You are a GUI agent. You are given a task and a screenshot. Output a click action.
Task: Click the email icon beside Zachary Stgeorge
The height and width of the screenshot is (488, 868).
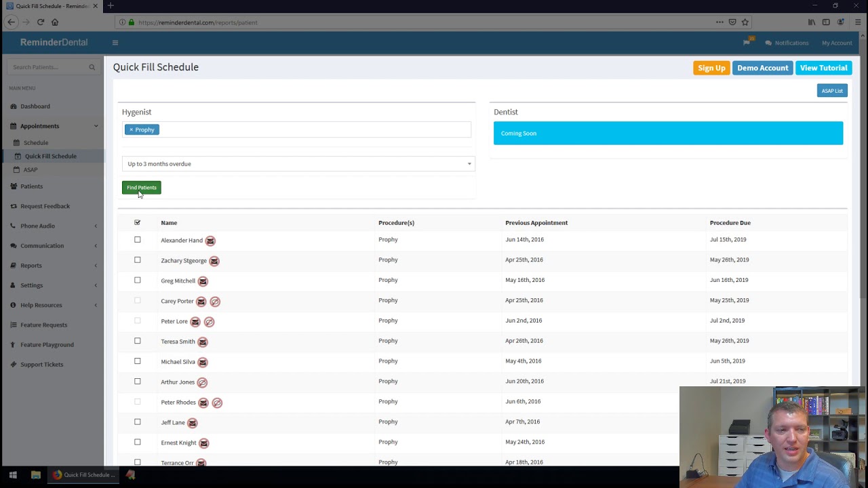pyautogui.click(x=214, y=261)
